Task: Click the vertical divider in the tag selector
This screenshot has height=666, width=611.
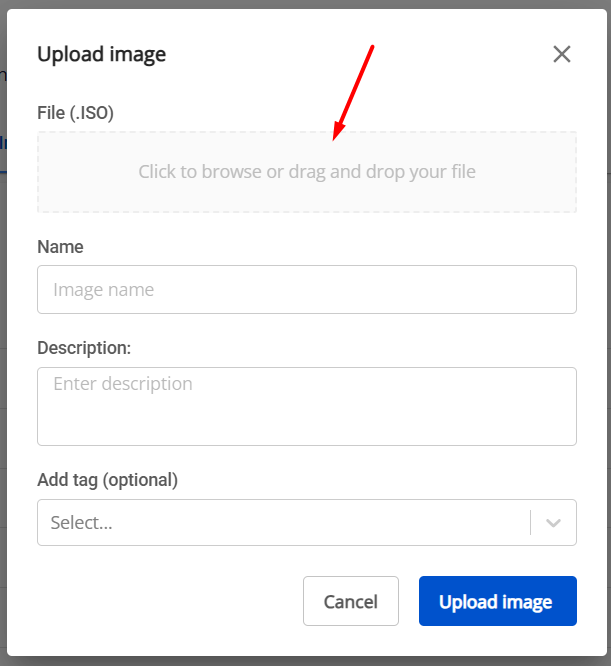Action: 530,522
